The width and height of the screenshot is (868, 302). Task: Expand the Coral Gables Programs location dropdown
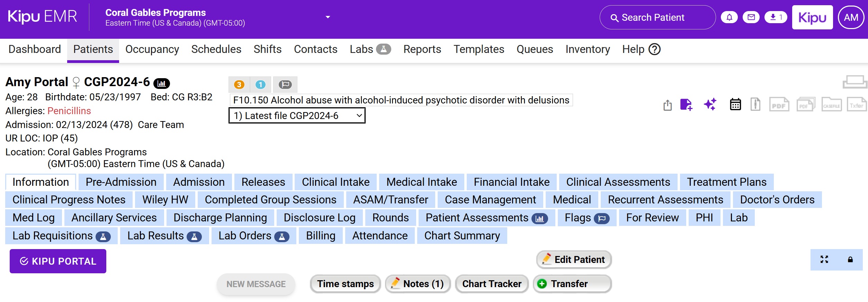(328, 17)
